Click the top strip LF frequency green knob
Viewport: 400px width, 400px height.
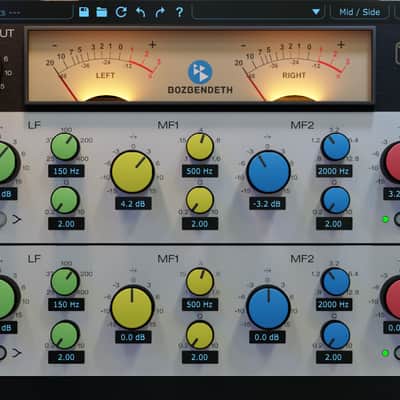tap(65, 147)
